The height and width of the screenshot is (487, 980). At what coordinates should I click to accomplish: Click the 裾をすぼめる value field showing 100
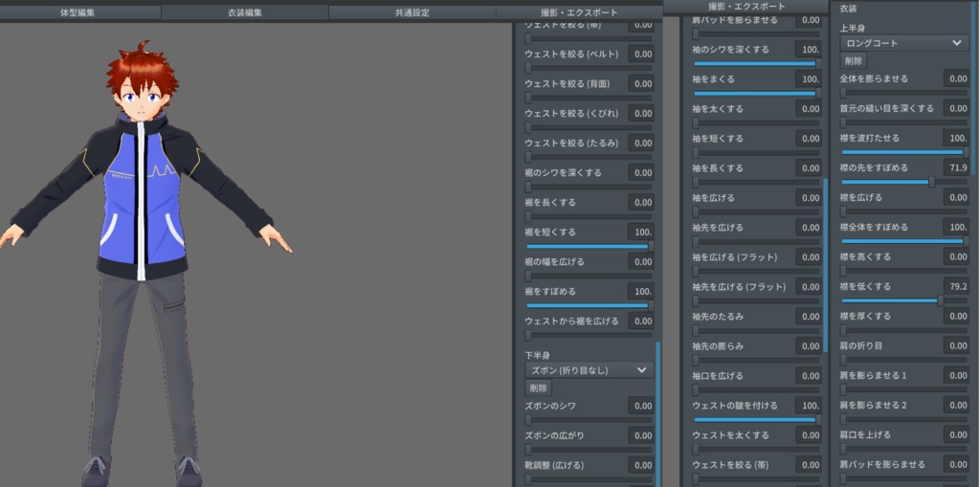(x=641, y=291)
